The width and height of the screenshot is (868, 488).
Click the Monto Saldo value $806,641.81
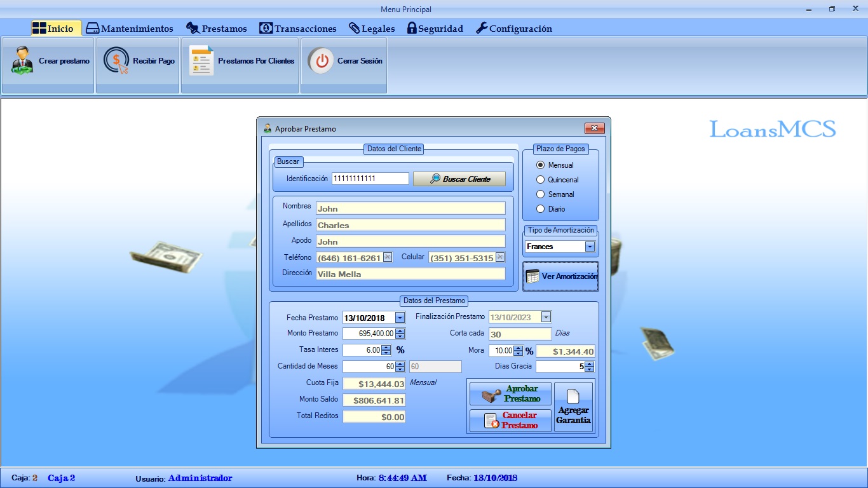pyautogui.click(x=374, y=400)
